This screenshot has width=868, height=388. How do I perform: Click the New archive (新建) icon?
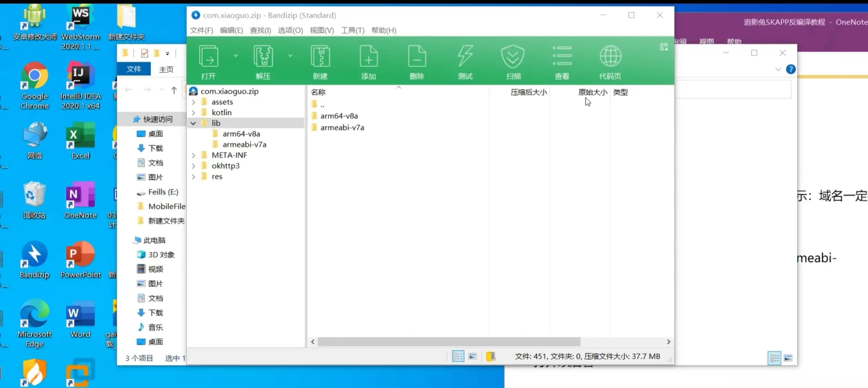coord(320,62)
